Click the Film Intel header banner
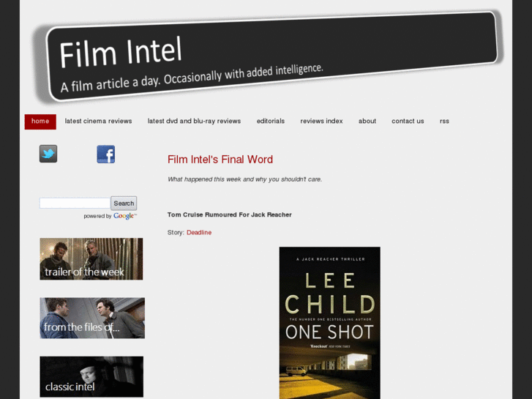 coord(268,57)
